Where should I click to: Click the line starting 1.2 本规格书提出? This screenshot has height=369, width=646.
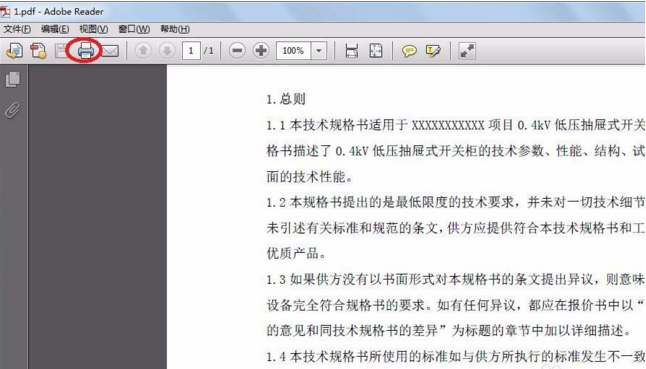click(x=456, y=202)
